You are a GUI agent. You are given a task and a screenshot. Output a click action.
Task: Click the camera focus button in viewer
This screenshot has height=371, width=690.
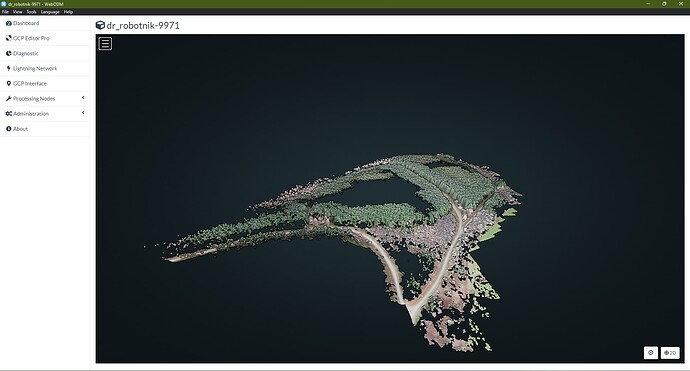[651, 353]
